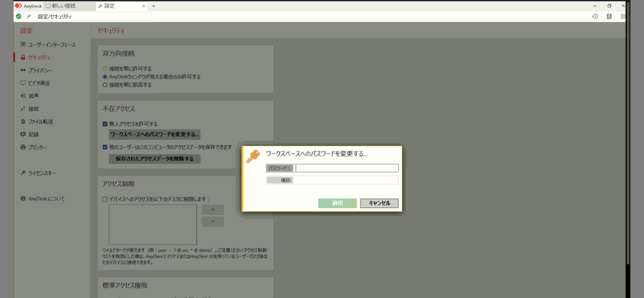Select AnyDeskウィンドウが見える場合のみ許可する radio
Image resolution: width=644 pixels, height=298 pixels.
click(105, 77)
